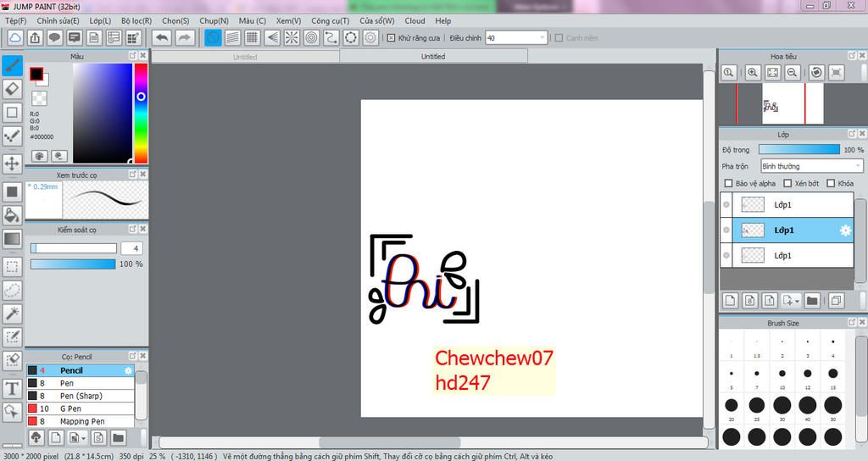Enable the curve snap guide

331,37
